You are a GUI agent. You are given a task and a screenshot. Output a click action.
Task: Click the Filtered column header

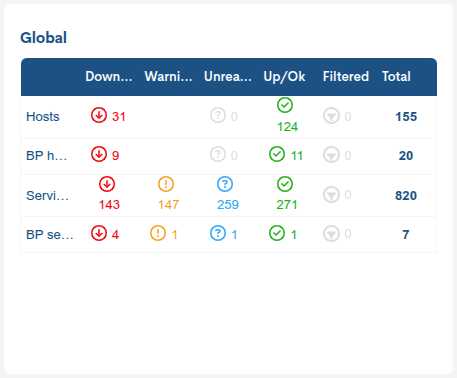coord(346,76)
